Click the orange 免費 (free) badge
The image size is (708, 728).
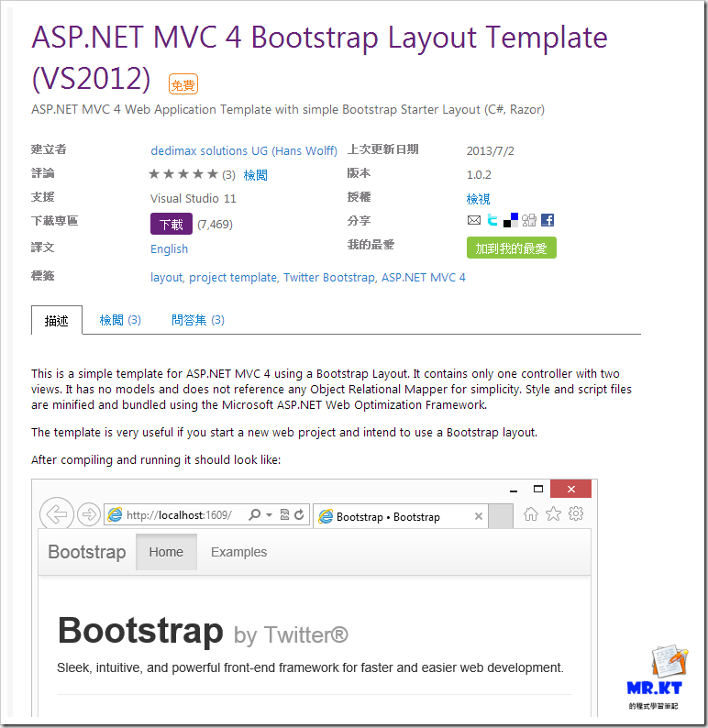pyautogui.click(x=183, y=84)
